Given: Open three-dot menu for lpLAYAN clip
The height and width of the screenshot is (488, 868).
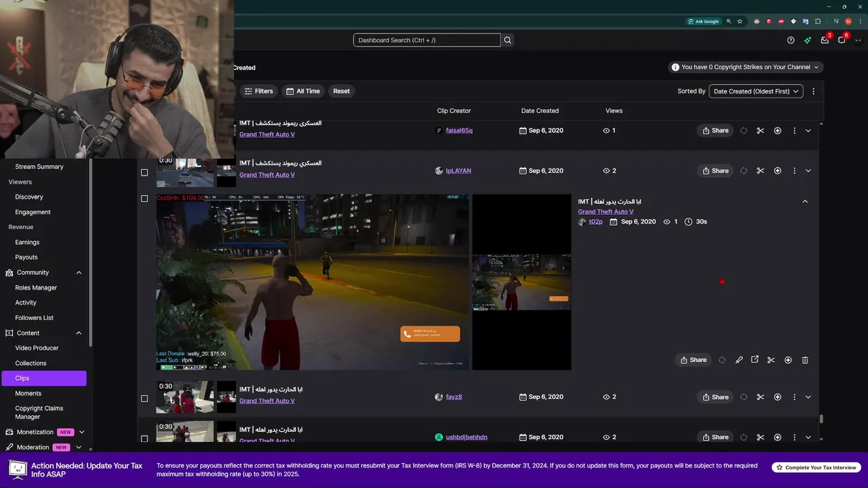Looking at the screenshot, I should [794, 171].
